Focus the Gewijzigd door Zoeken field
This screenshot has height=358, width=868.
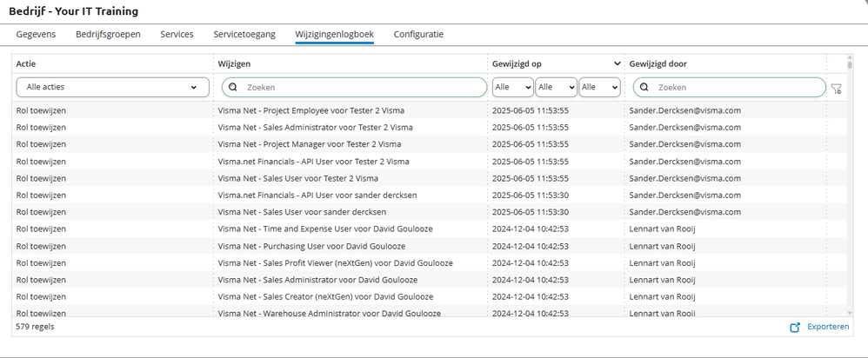pyautogui.click(x=735, y=88)
